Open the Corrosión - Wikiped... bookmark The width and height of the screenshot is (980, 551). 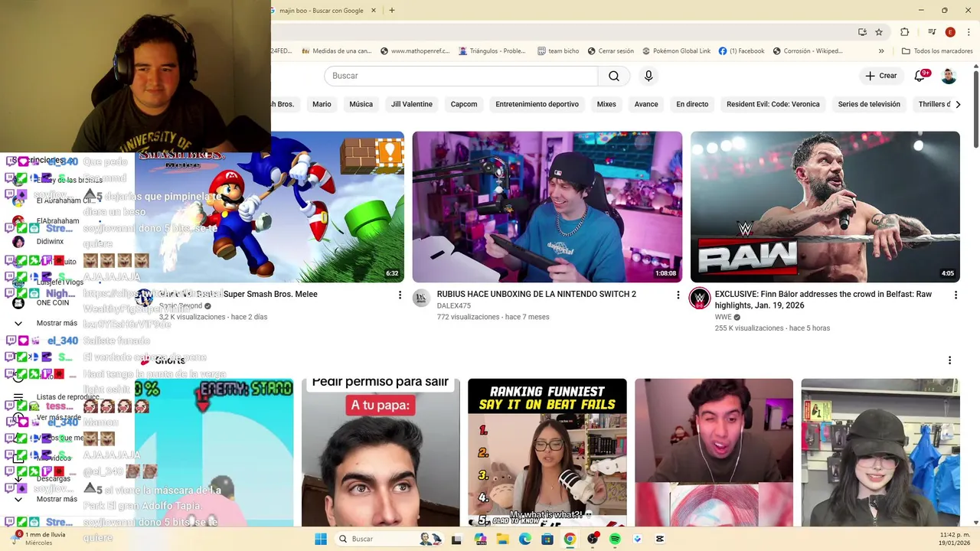[x=808, y=51]
